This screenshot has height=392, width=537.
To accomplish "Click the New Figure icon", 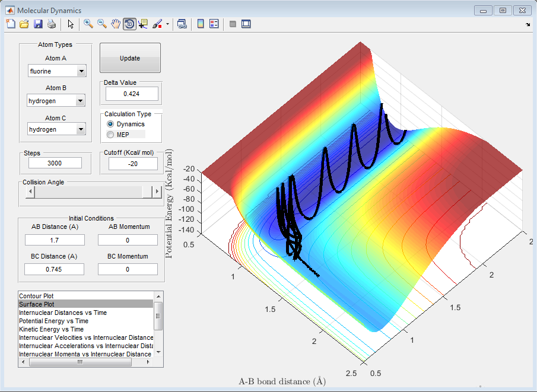I will pyautogui.click(x=11, y=24).
